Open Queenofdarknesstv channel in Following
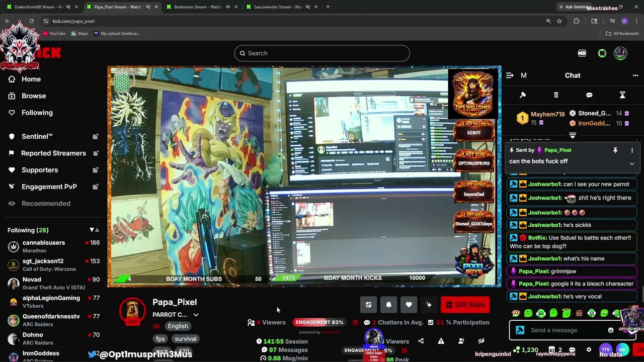 point(53,320)
